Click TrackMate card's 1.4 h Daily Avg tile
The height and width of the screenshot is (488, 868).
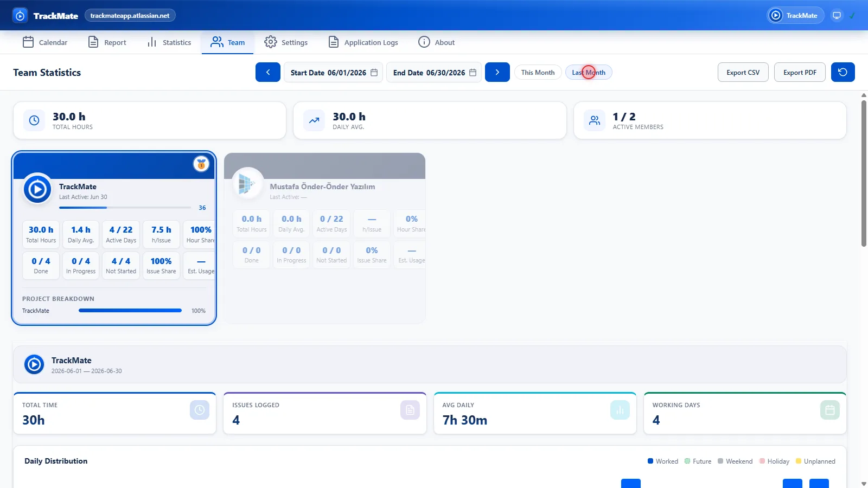(x=81, y=235)
